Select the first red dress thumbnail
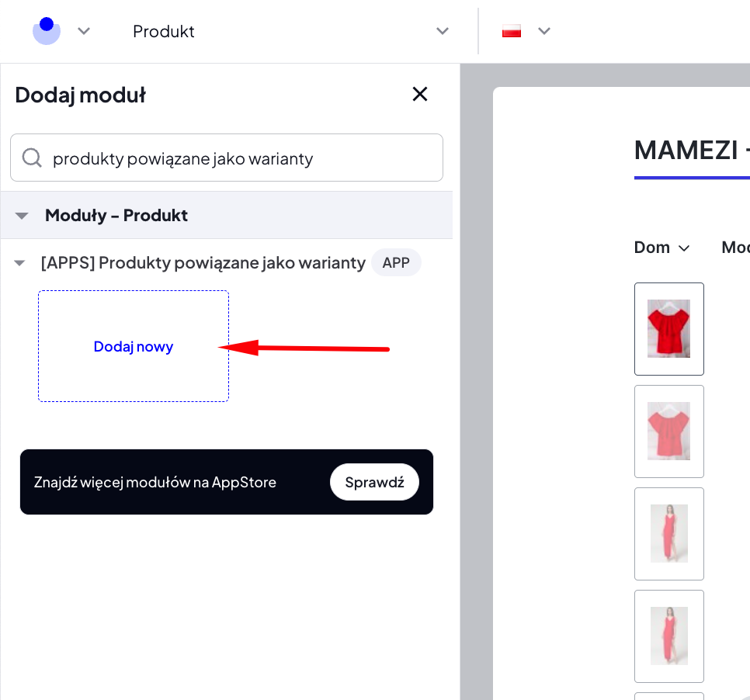750x700 pixels. point(668,534)
